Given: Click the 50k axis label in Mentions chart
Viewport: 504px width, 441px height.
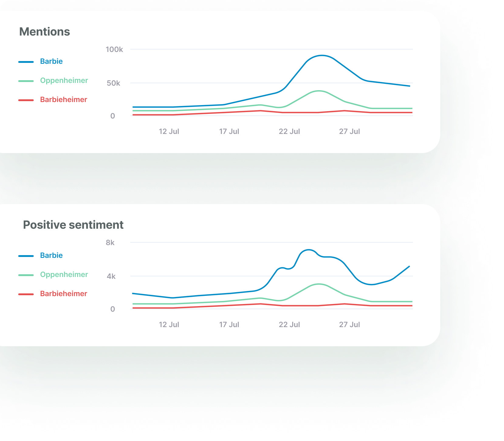Looking at the screenshot, I should pos(114,83).
